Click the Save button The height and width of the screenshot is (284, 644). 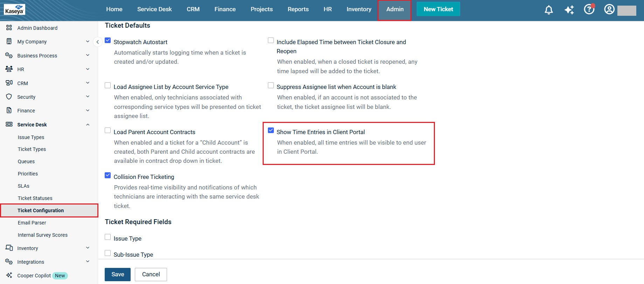pyautogui.click(x=118, y=275)
